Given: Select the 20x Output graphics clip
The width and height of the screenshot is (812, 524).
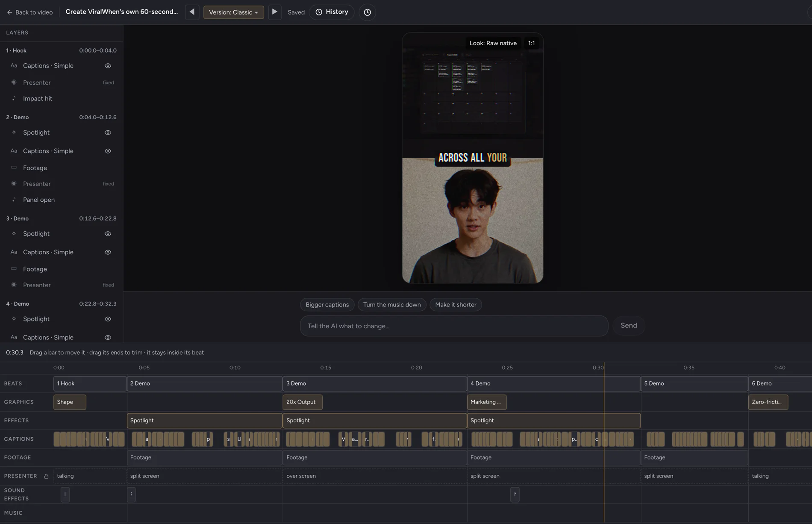Looking at the screenshot, I should coord(302,402).
